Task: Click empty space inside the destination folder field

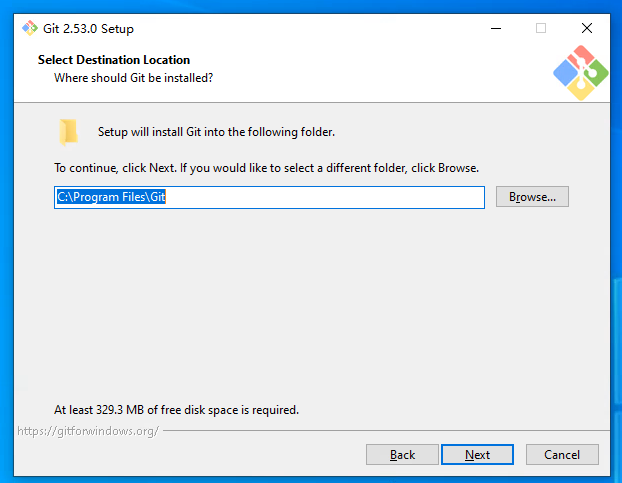Action: click(x=330, y=197)
